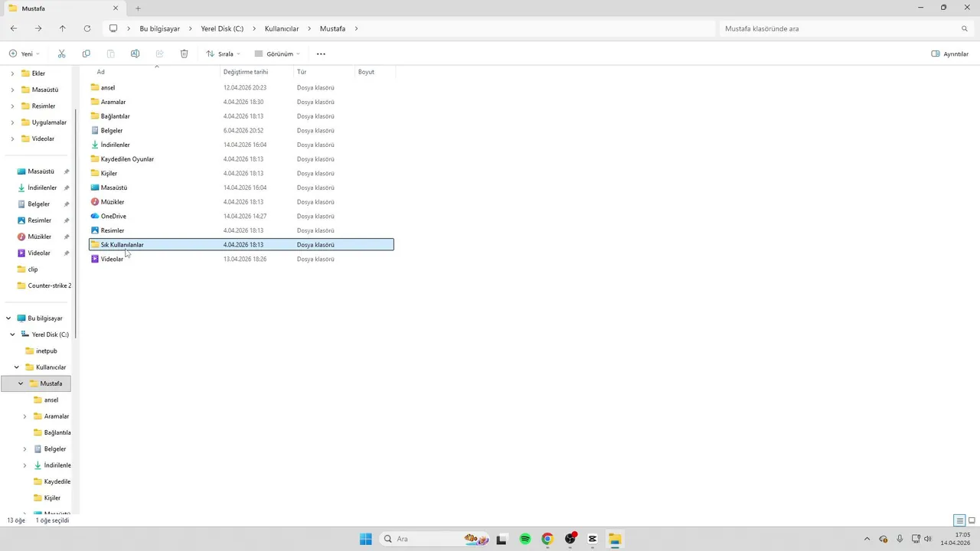Select the ansel folder row
Image resolution: width=980 pixels, height=551 pixels.
[241, 87]
